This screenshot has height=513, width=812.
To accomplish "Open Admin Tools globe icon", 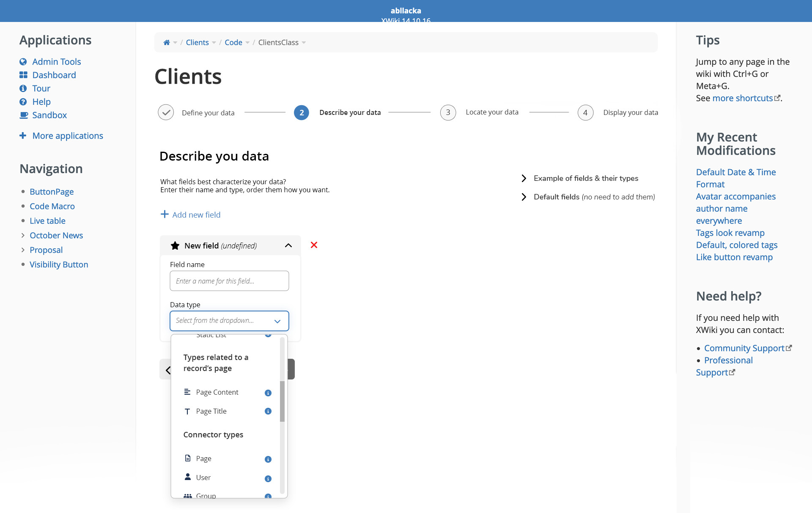I will tap(23, 62).
